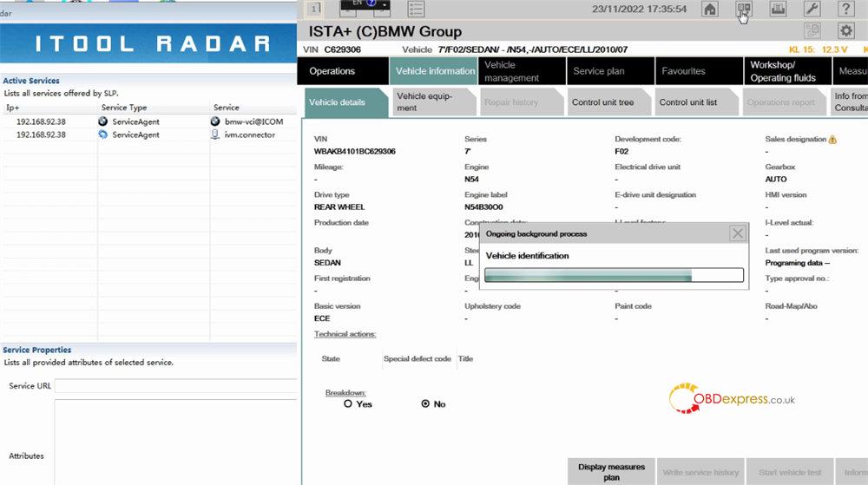Open the Operations main tab

pos(343,71)
